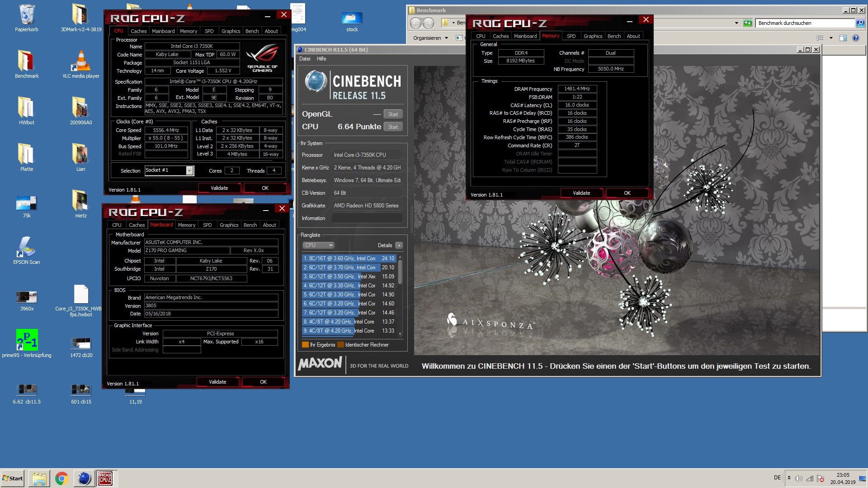This screenshot has width=868, height=488.
Task: Click the ROG CPU-Z taskbar icon
Action: point(105,478)
